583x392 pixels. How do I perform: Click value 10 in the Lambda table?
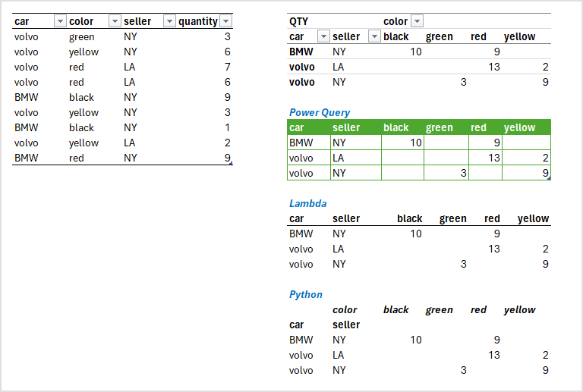(x=416, y=234)
